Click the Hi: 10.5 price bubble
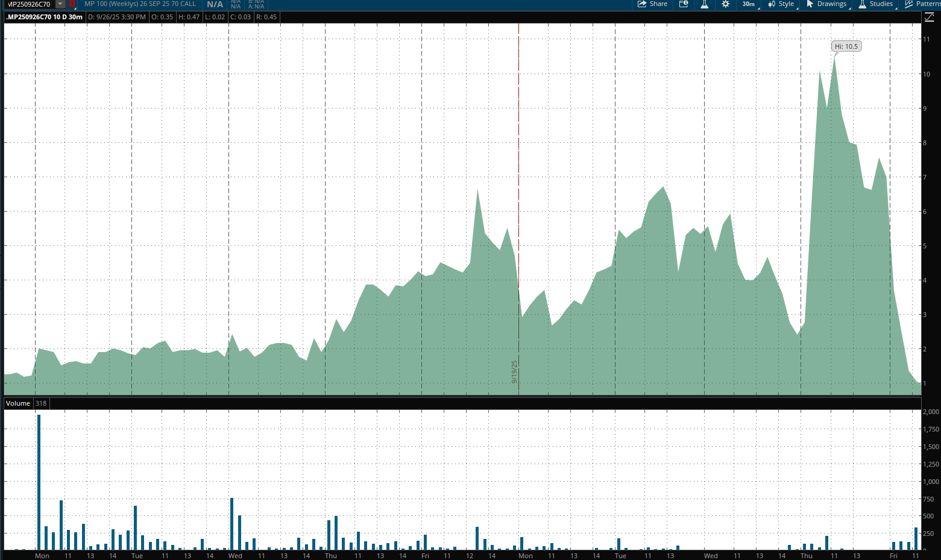 pos(846,46)
